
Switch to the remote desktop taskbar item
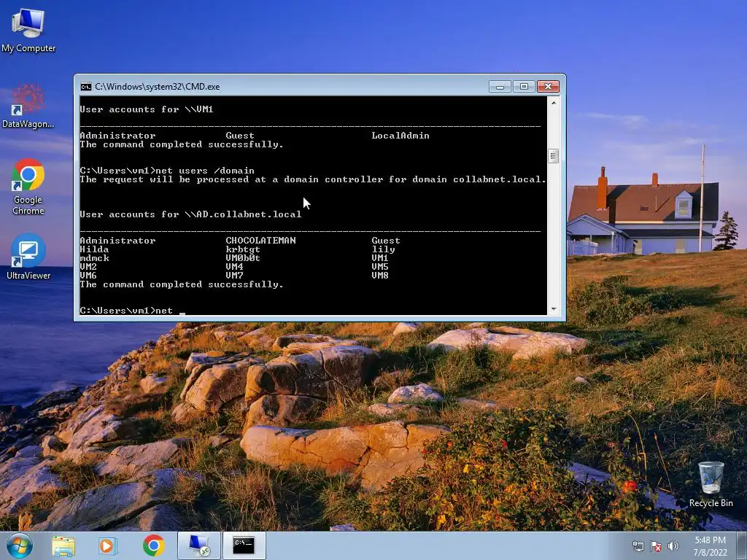[199, 545]
